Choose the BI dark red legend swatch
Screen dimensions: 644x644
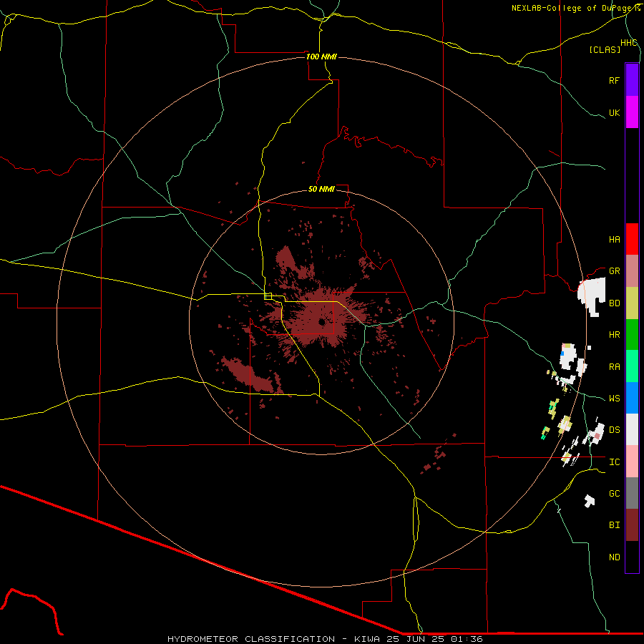(x=632, y=525)
